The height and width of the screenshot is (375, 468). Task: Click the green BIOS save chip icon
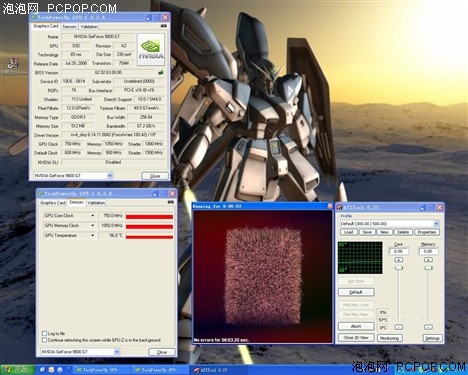coord(161,72)
